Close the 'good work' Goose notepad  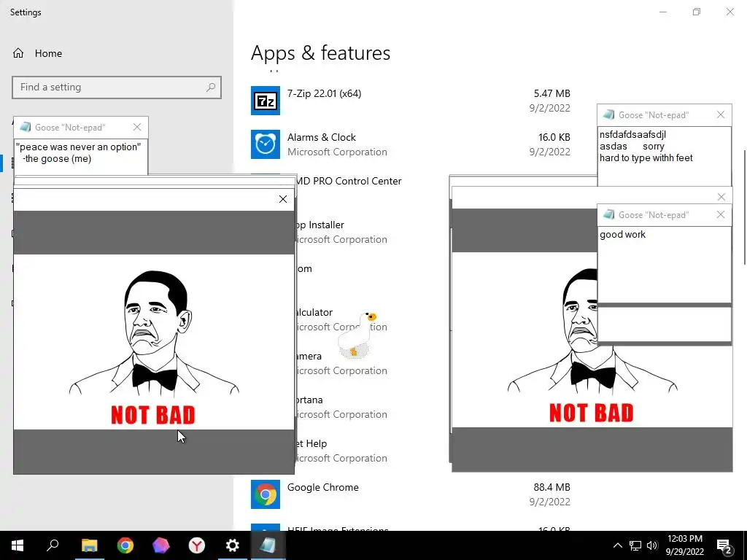click(721, 215)
